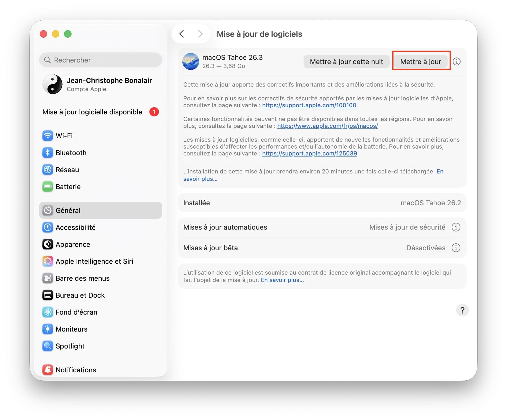Viewport: 507px width, 420px height.
Task: Click the Accessibilité icon
Action: tap(47, 227)
